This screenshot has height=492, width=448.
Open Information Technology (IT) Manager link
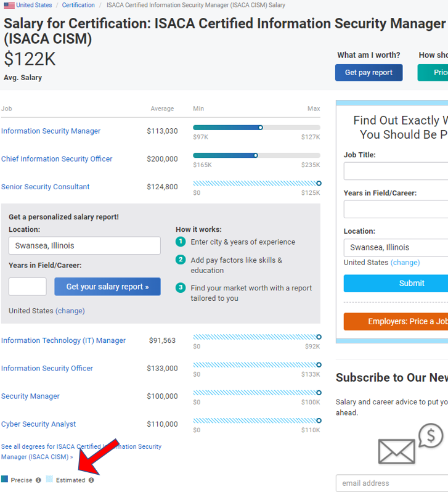63,340
